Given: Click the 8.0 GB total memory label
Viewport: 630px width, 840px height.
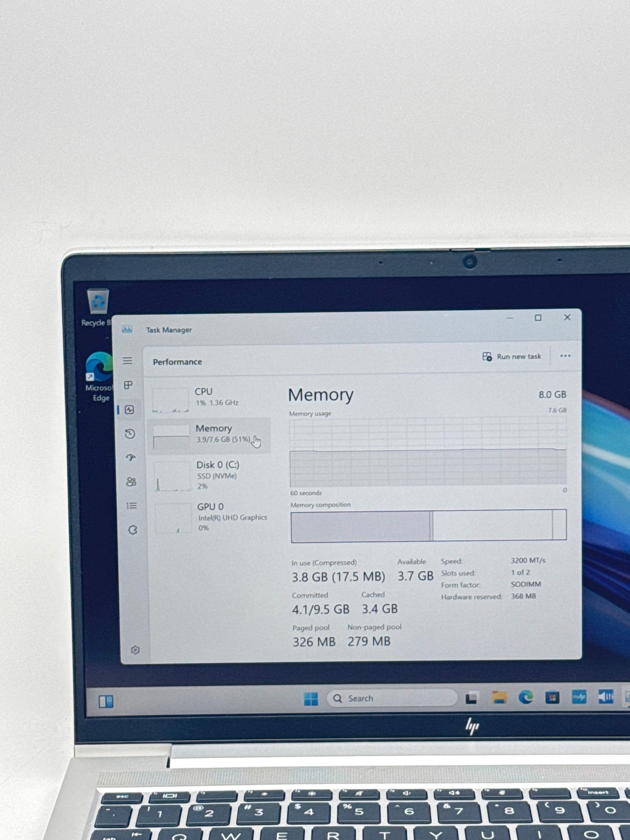Looking at the screenshot, I should [x=552, y=394].
